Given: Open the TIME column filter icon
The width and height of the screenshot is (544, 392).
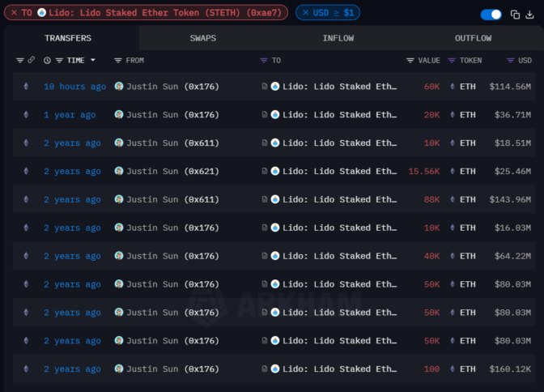Looking at the screenshot, I should pos(59,61).
